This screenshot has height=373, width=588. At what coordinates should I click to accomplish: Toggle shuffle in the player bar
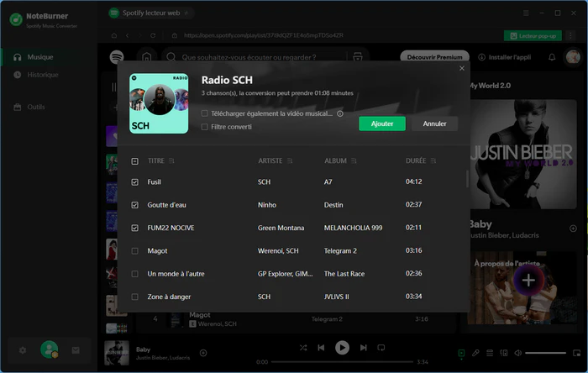point(303,348)
